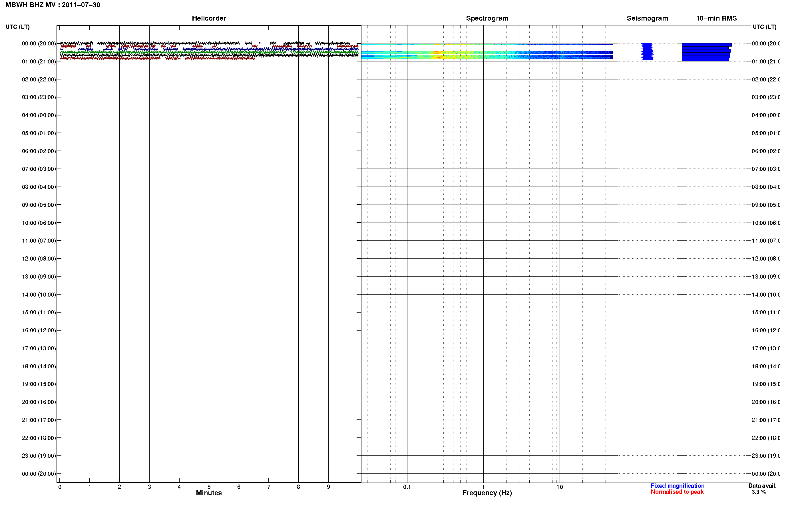Click minute tick '2' under the helicorder
This screenshot has height=508, width=812.
(x=120, y=487)
